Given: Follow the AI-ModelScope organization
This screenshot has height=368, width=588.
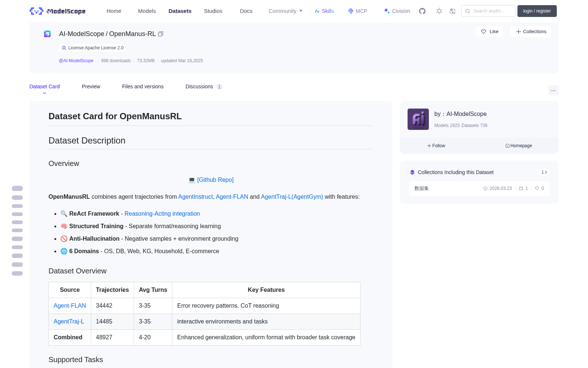Looking at the screenshot, I should [436, 146].
